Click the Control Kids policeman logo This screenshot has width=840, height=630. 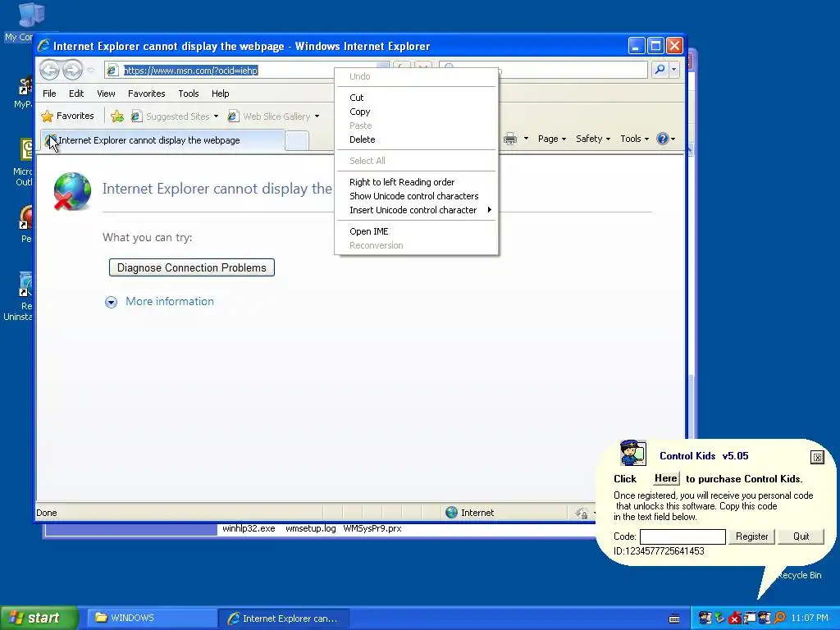[x=632, y=453]
